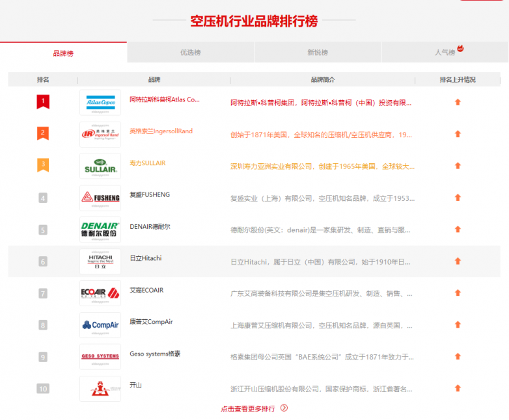Click the rank 7 gray badge
This screenshot has height=420, width=509.
pos(43,293)
